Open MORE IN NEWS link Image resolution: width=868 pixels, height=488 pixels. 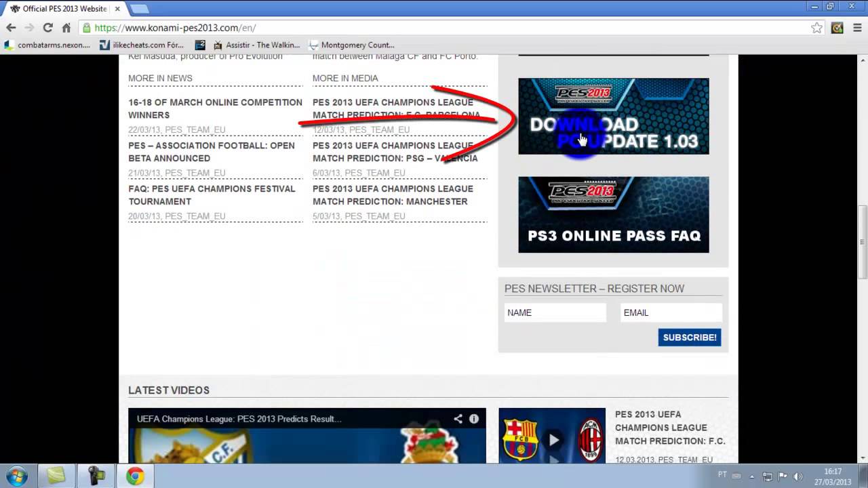(160, 78)
